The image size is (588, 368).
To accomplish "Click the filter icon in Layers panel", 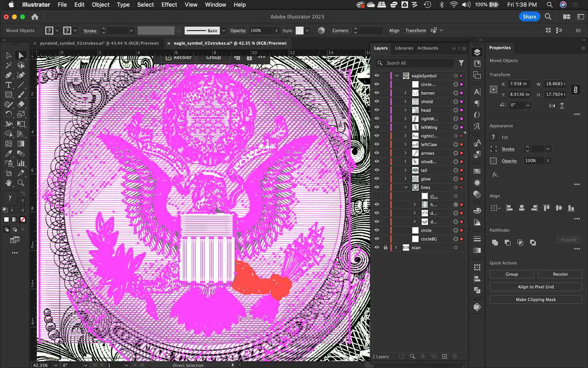I will 461,63.
